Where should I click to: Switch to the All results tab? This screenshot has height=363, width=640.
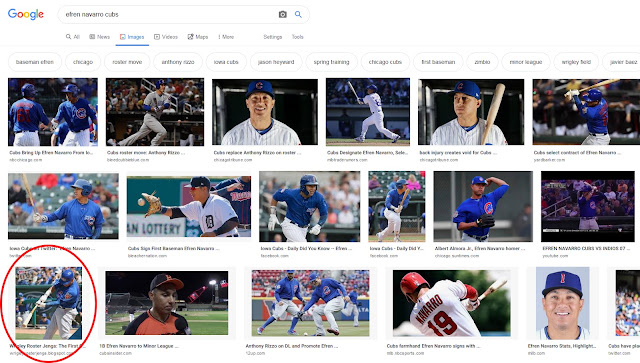tap(73, 37)
